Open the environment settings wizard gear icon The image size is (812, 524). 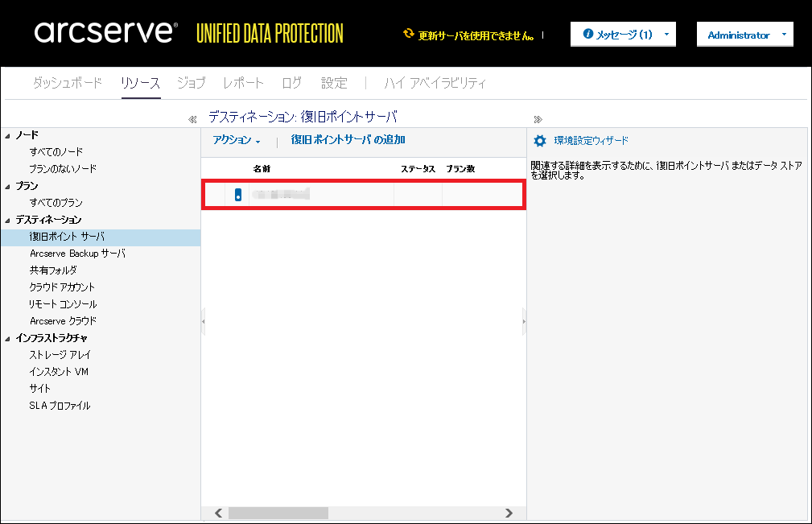pos(540,141)
